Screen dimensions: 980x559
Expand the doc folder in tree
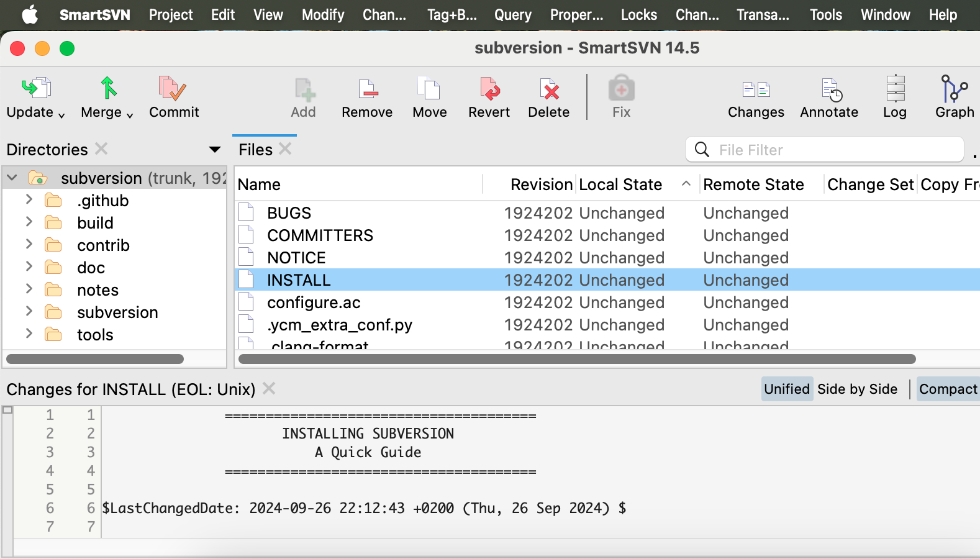pyautogui.click(x=29, y=267)
